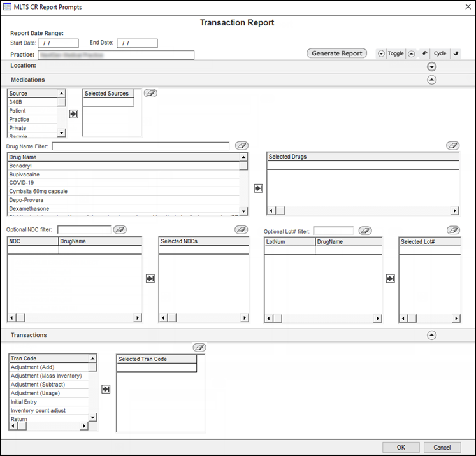Clear the Optional NDC filter eraser icon
Viewport: 476px width, 456px height.
coord(120,230)
